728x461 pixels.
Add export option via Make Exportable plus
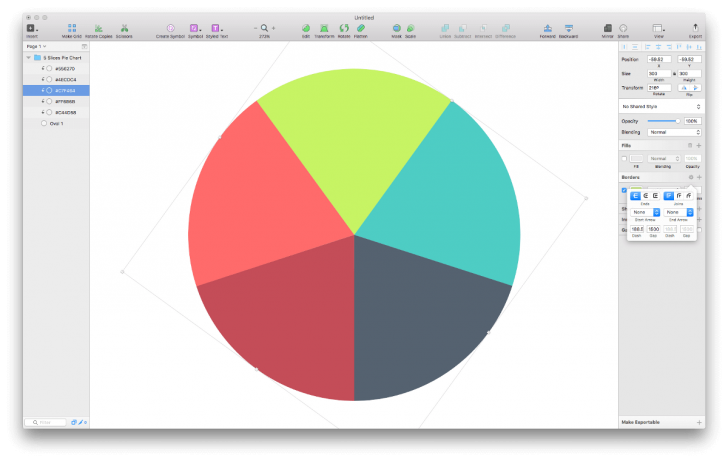pos(699,422)
